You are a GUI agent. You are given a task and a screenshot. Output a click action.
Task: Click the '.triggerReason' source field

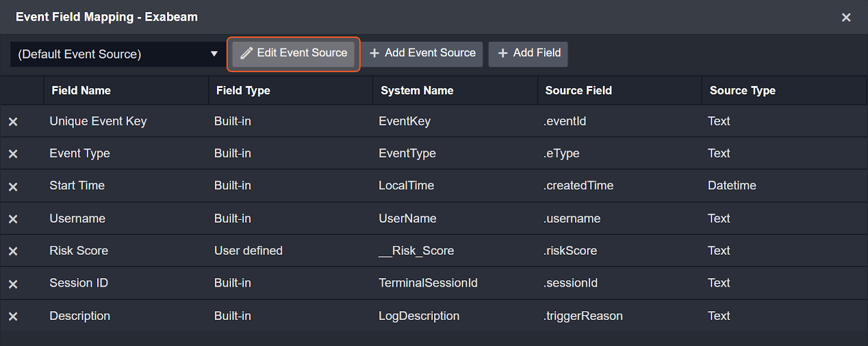click(x=583, y=316)
